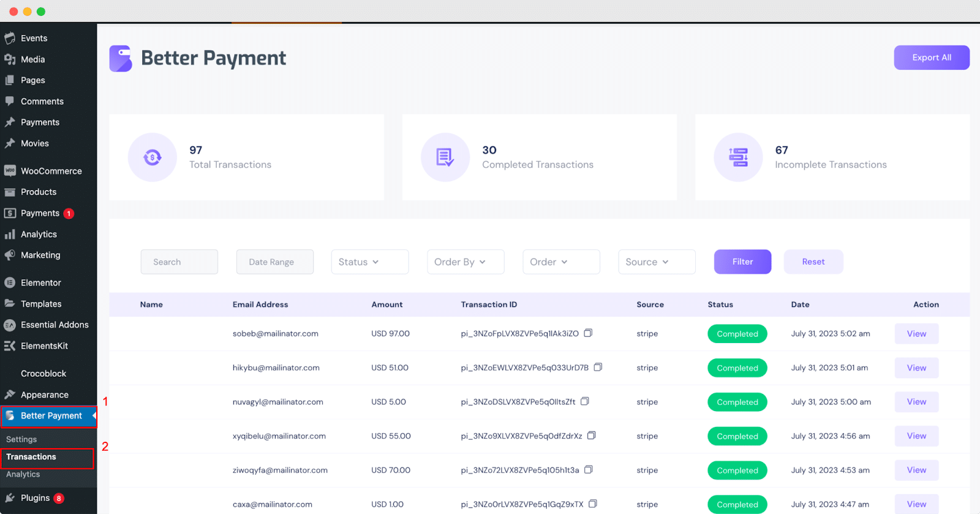
Task: Click the Completed Transactions card icon
Action: click(x=445, y=157)
